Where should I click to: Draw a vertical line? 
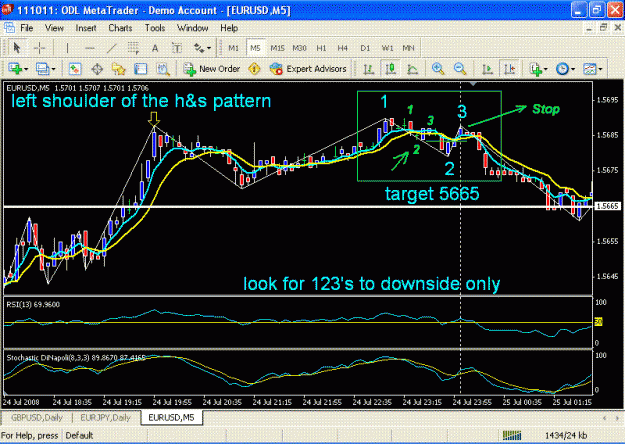[x=67, y=48]
